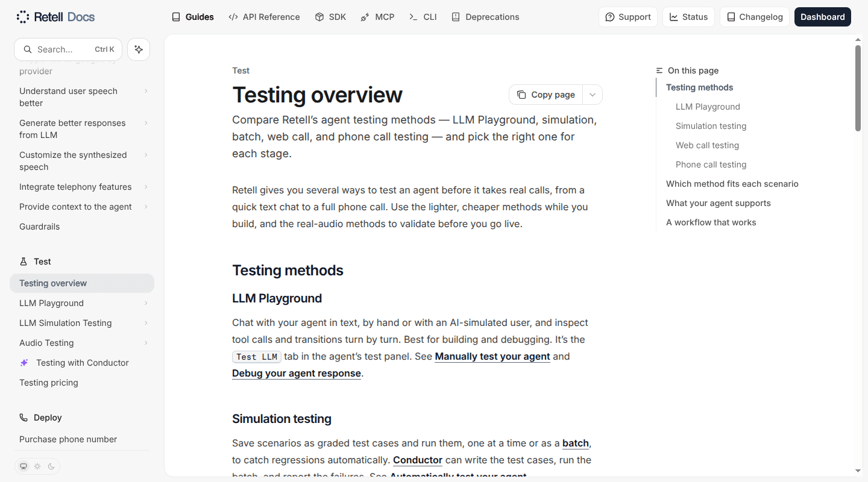Click the scrollbar down arrow
This screenshot has height=482, width=868.
[858, 471]
